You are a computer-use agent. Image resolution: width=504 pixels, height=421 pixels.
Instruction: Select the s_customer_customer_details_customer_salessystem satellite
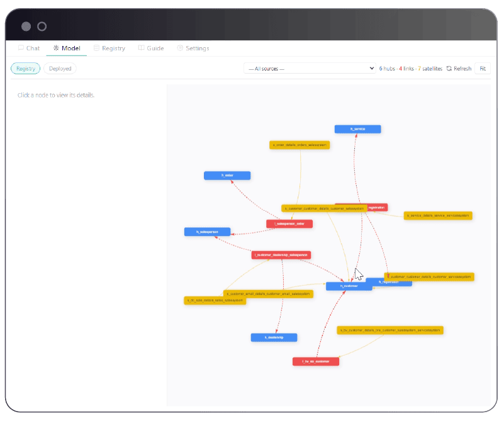tap(324, 208)
